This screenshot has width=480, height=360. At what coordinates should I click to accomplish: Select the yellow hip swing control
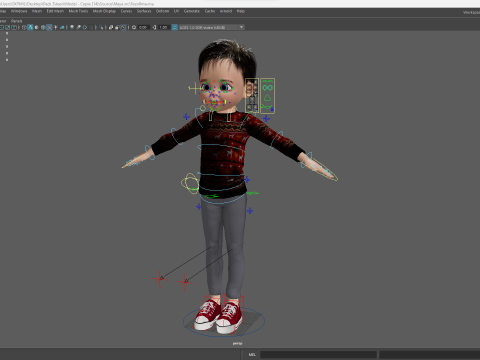(x=190, y=183)
